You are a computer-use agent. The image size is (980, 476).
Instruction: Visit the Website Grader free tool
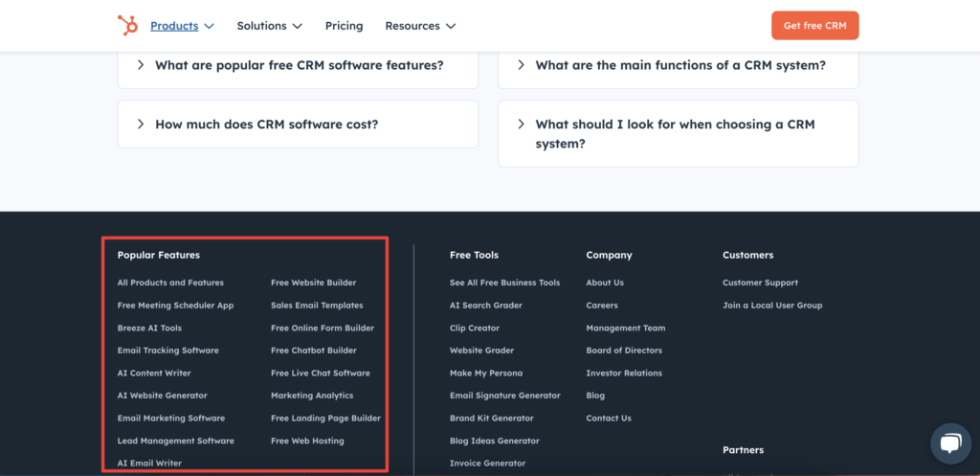click(482, 351)
